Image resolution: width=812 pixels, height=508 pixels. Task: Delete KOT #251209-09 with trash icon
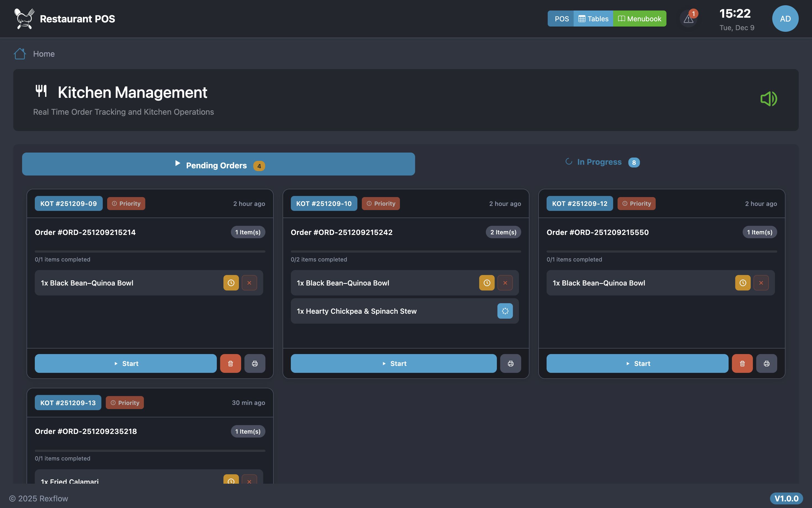pyautogui.click(x=230, y=363)
